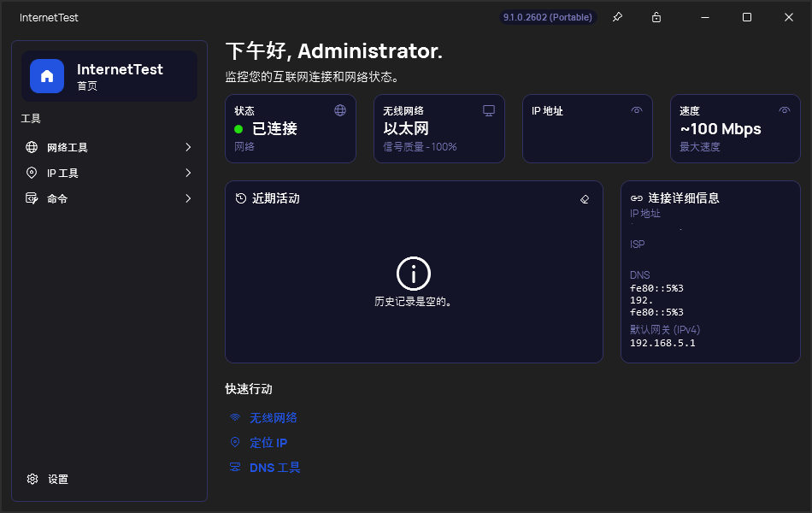Toggle the eye icon on the IP 地址 card
The height and width of the screenshot is (513, 812).
click(637, 110)
